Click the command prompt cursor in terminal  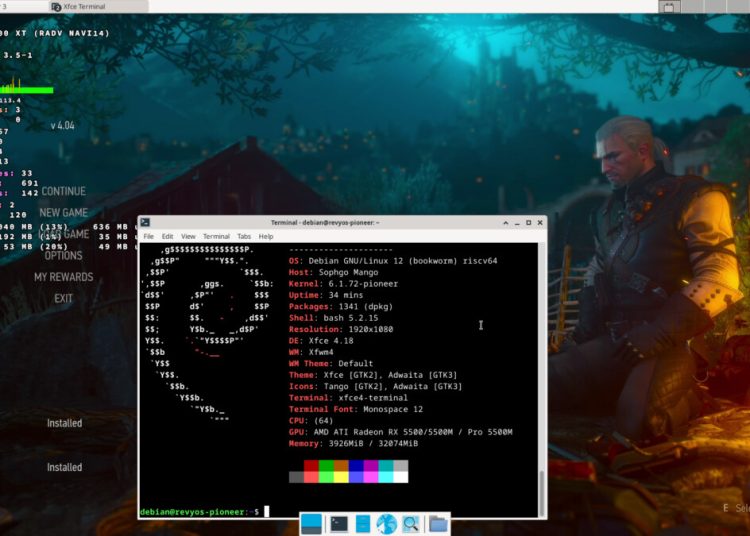coord(266,512)
